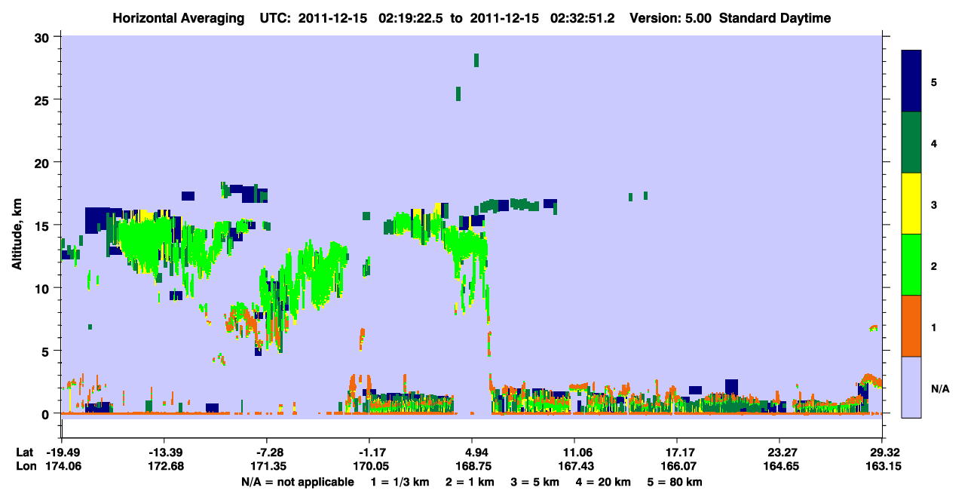Click latitude value '29.32'

point(880,452)
